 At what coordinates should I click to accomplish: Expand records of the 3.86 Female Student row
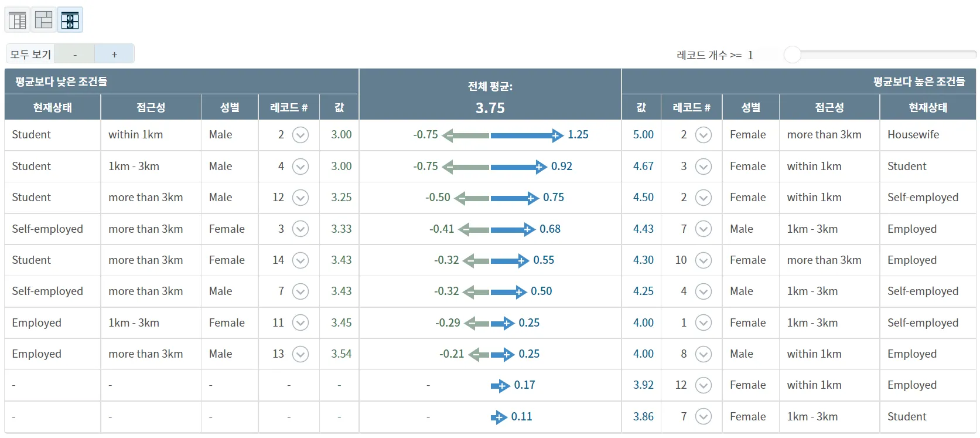pos(703,417)
